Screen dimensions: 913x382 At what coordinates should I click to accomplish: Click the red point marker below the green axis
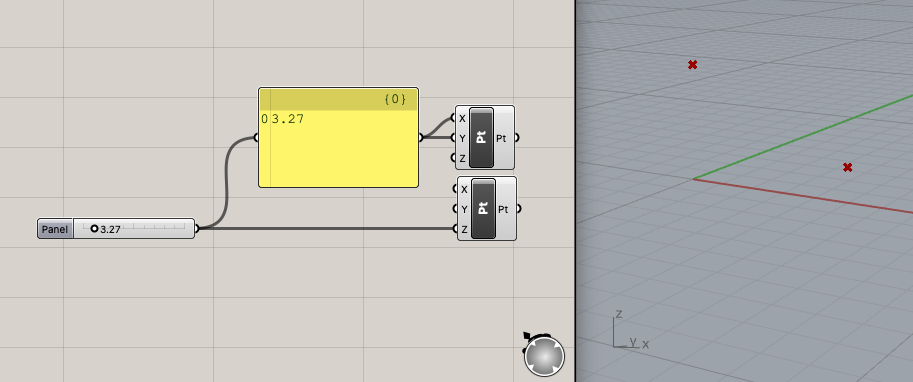(848, 168)
